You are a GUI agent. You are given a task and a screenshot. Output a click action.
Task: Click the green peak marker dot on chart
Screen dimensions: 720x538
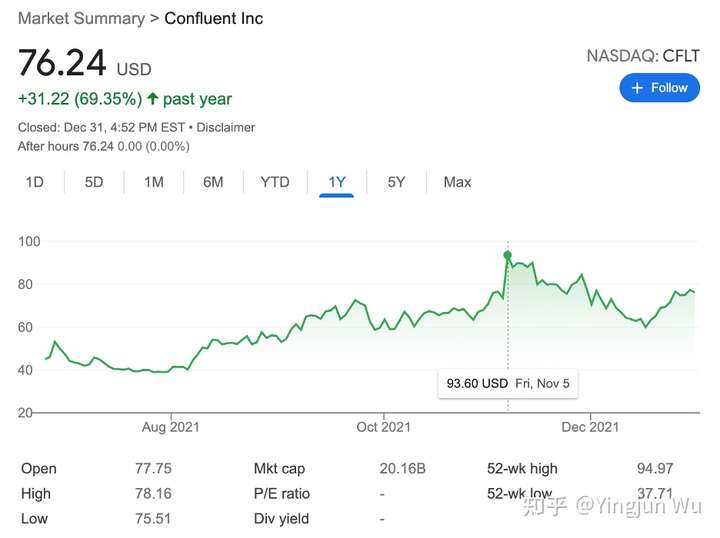tap(507, 255)
